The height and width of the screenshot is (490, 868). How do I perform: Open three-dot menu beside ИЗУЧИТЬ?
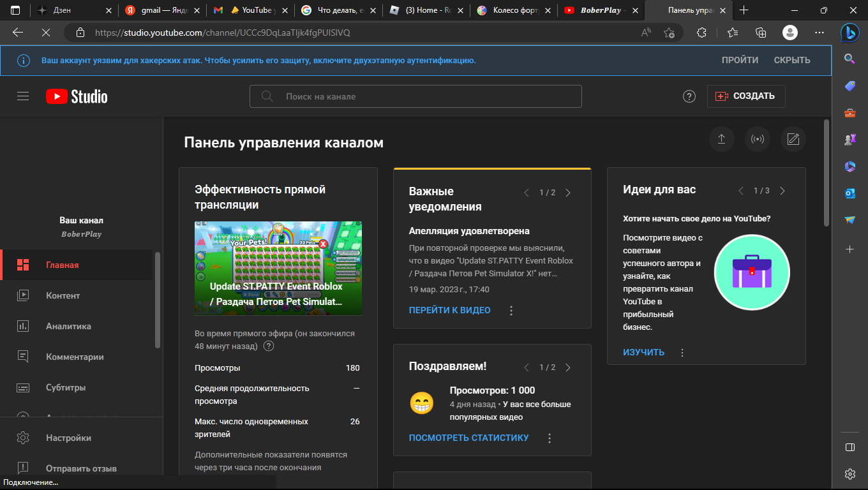682,353
